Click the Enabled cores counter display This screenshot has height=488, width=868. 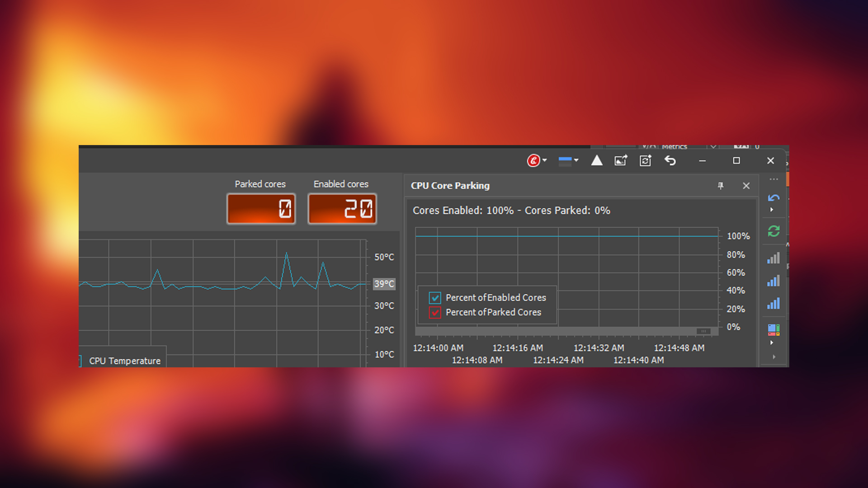(342, 209)
